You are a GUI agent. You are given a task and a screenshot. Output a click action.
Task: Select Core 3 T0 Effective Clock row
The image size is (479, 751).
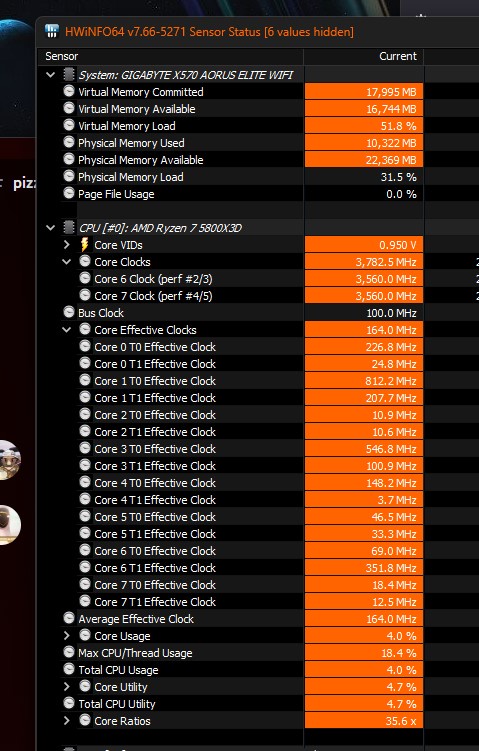pos(155,449)
